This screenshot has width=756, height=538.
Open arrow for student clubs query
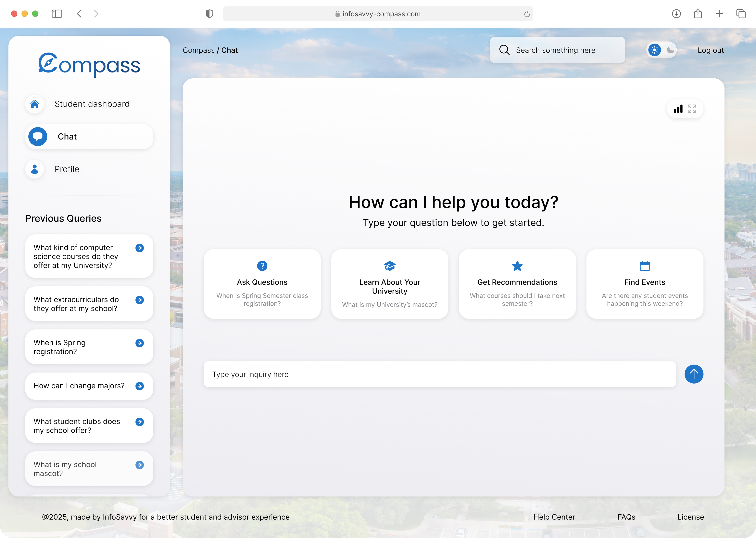point(140,422)
